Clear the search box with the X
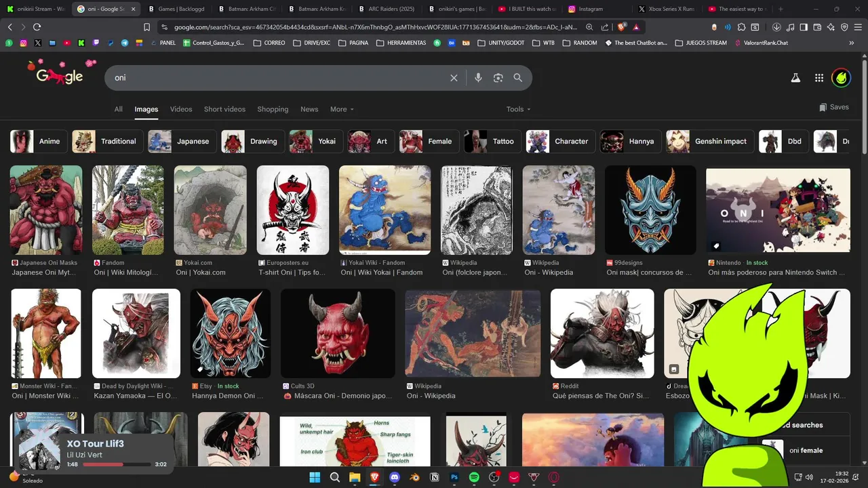The image size is (868, 488). pos(454,78)
